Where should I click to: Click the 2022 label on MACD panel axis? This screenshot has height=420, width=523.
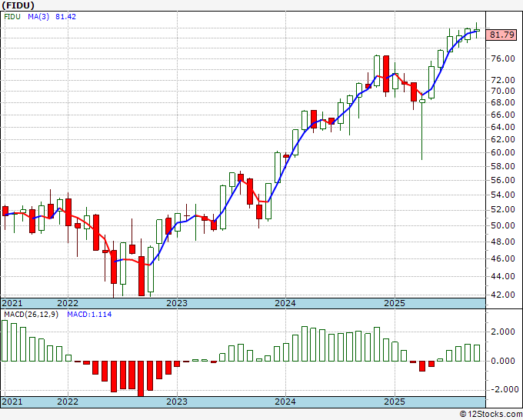(x=68, y=402)
